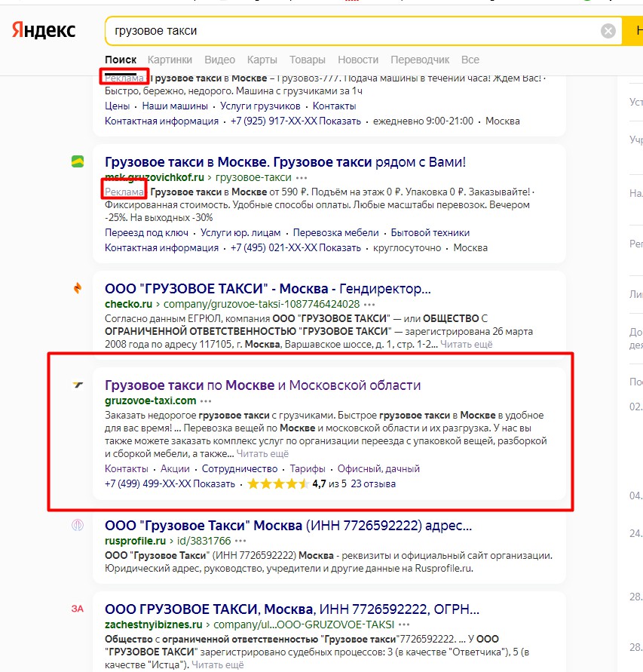This screenshot has width=643, height=672.
Task: Click the checko.ru orange favicon
Action: pyautogui.click(x=78, y=288)
